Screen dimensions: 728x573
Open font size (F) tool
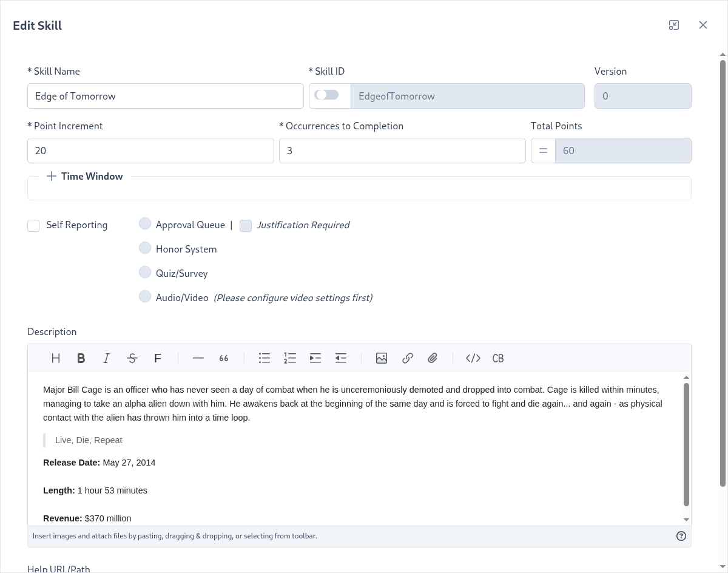158,358
